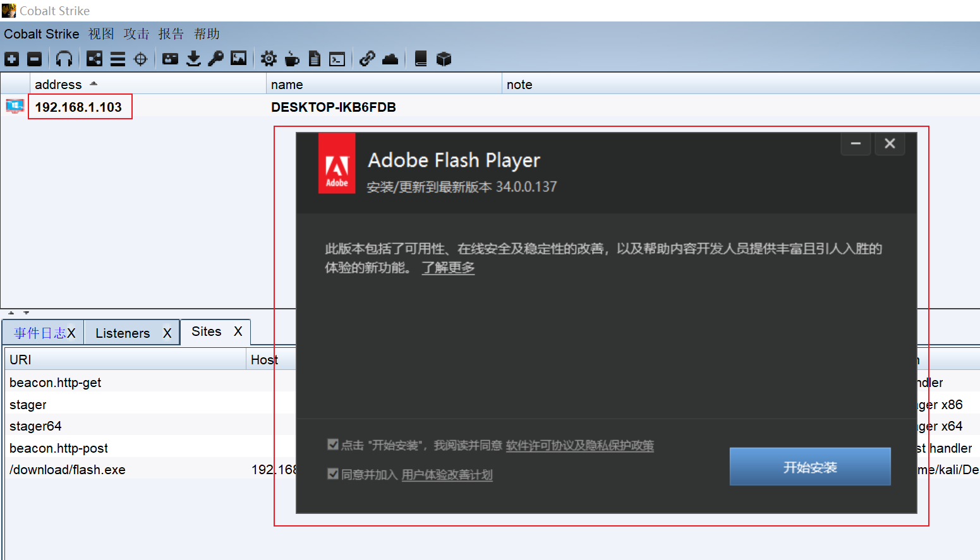The width and height of the screenshot is (980, 560).
Task: Toggle the 用户体验改善计划 participation checkbox
Action: click(333, 474)
